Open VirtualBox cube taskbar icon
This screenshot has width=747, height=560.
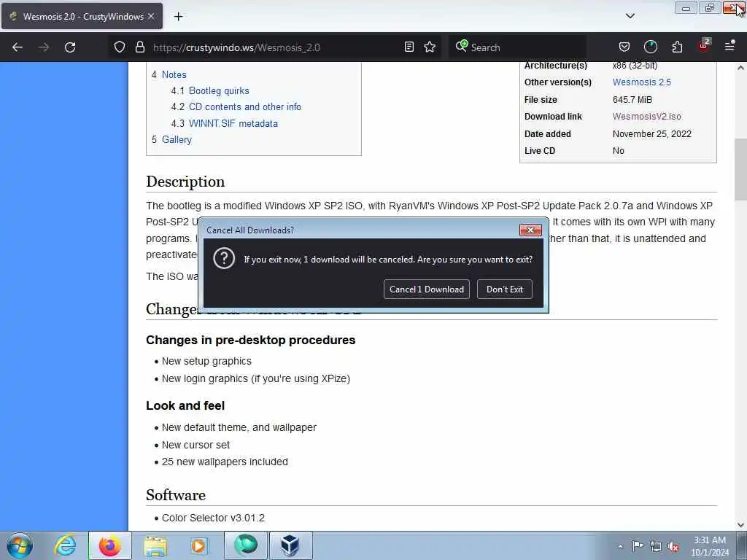(290, 545)
